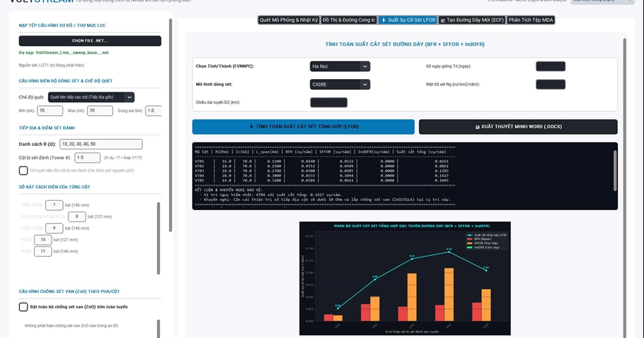Click the Số ngày giông Td field
The width and height of the screenshot is (644, 338).
[x=550, y=66]
